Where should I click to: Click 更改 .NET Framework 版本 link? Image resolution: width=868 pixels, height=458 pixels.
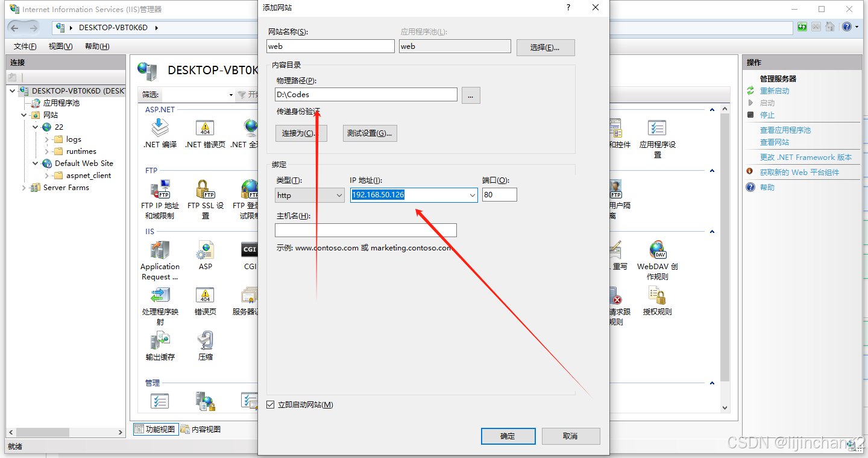tap(806, 157)
